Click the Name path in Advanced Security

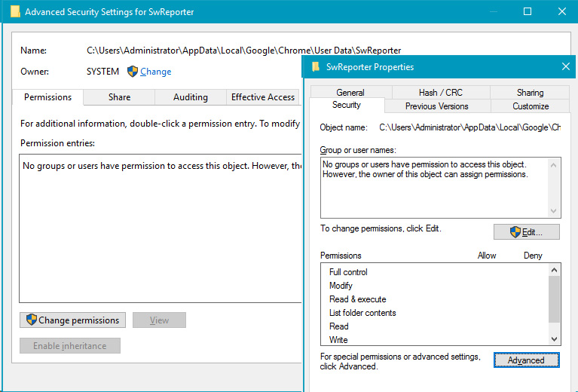(243, 51)
